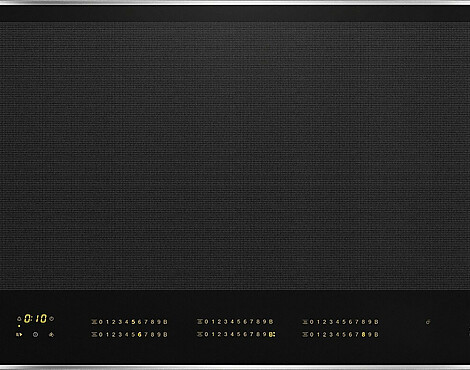Tap keep-warm icon of bottom-left zone row
470x370 pixels.
94,334
